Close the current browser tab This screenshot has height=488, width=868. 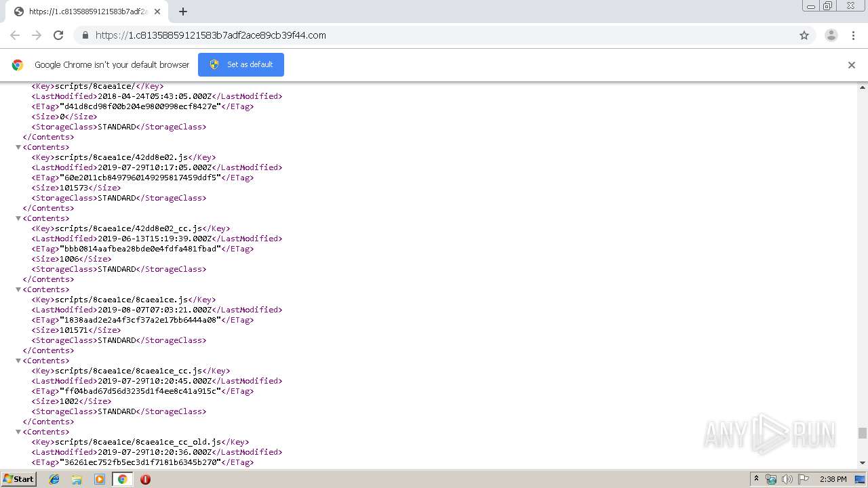(159, 12)
